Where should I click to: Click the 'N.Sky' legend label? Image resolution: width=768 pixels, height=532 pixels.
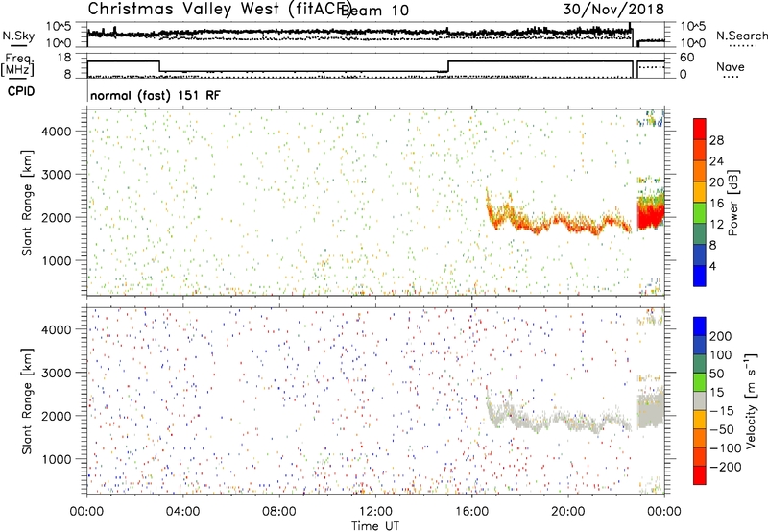point(18,36)
